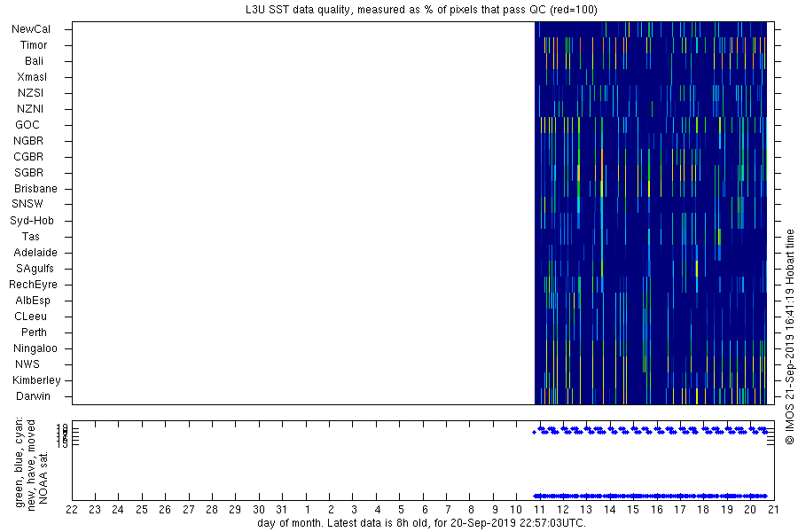Select the Syd-Hob region label
The width and height of the screenshot is (798, 532).
pyautogui.click(x=32, y=221)
